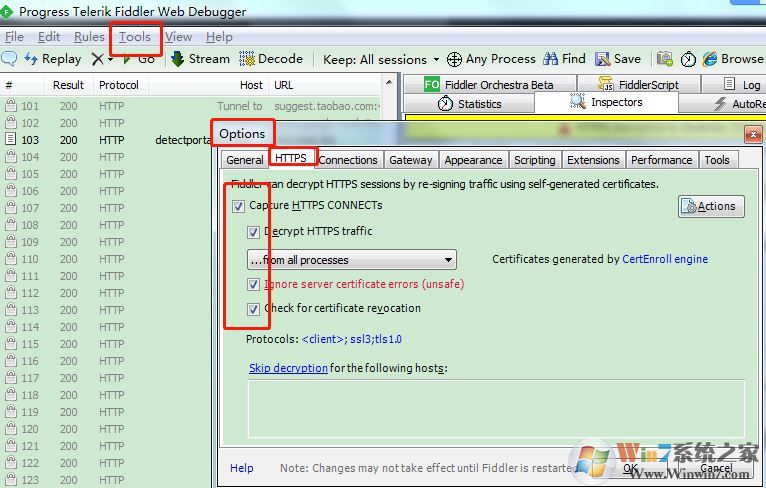The width and height of the screenshot is (766, 488).
Task: Click the Actions button
Action: point(711,206)
